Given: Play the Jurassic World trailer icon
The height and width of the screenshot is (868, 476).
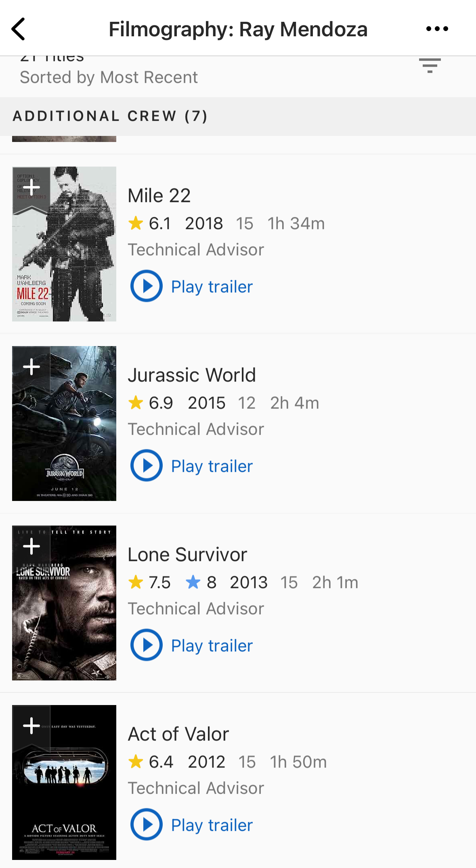Looking at the screenshot, I should (147, 465).
